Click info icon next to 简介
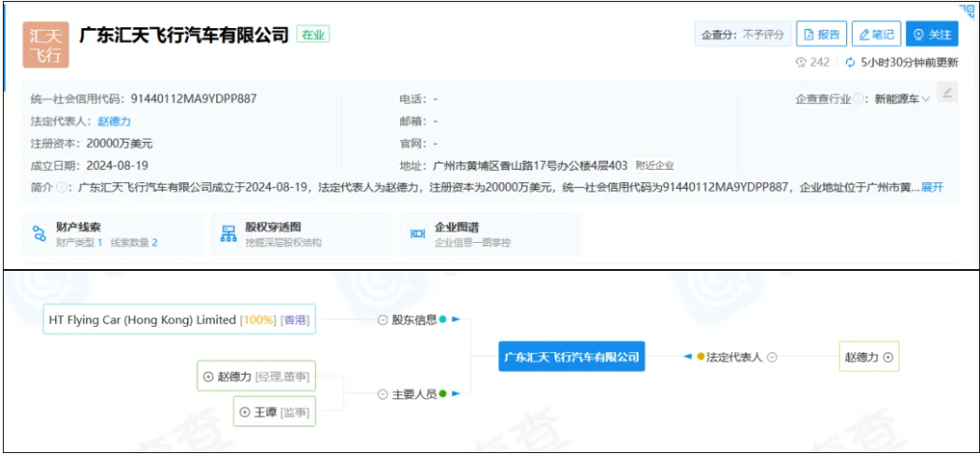The width and height of the screenshot is (980, 454). [62, 187]
